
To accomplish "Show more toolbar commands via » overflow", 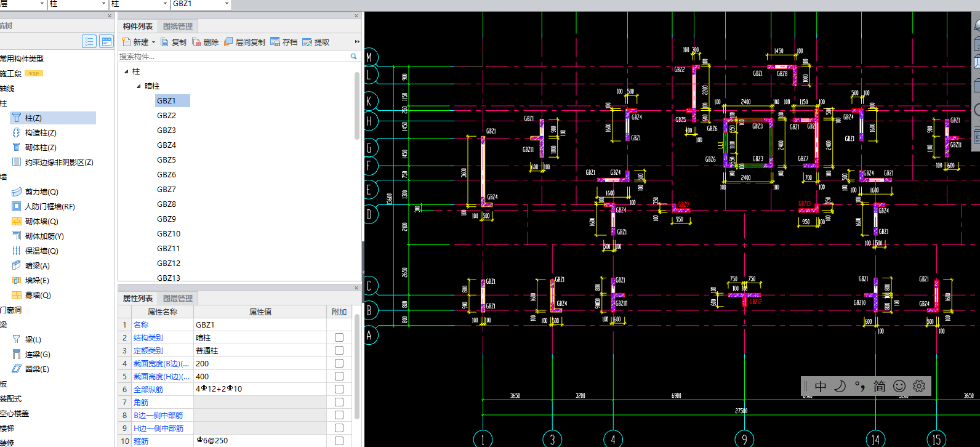I will point(357,42).
